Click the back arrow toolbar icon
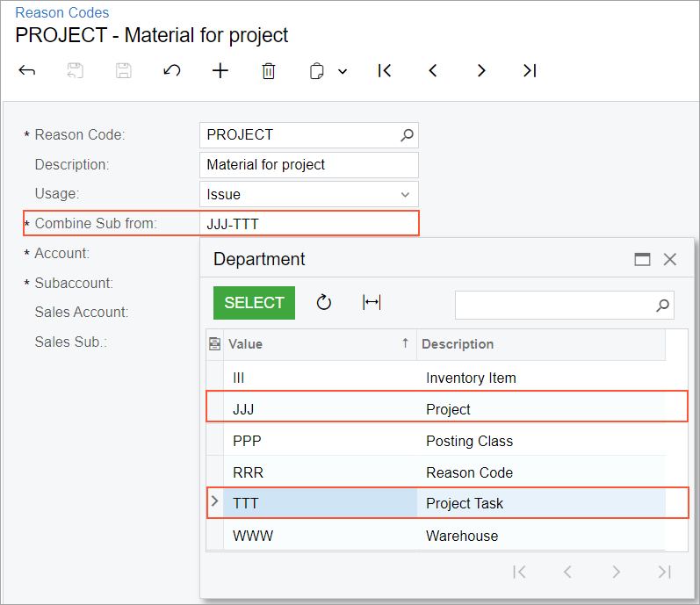 [x=27, y=71]
